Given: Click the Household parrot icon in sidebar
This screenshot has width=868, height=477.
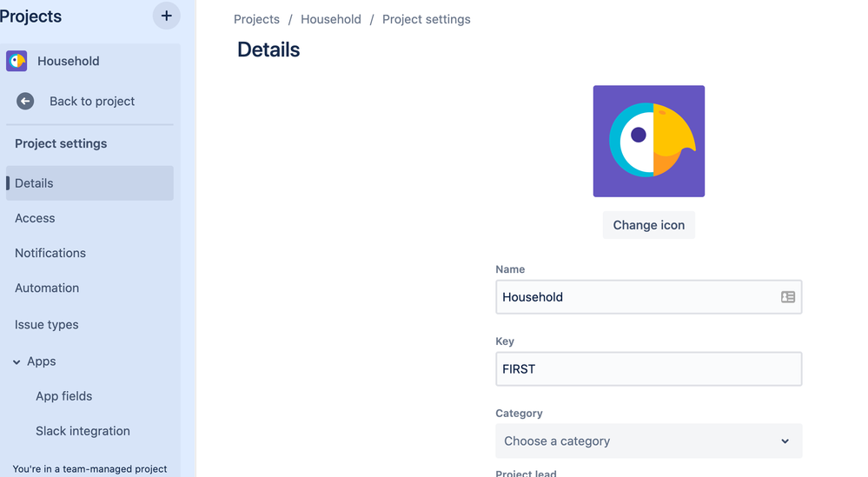Looking at the screenshot, I should pos(17,61).
